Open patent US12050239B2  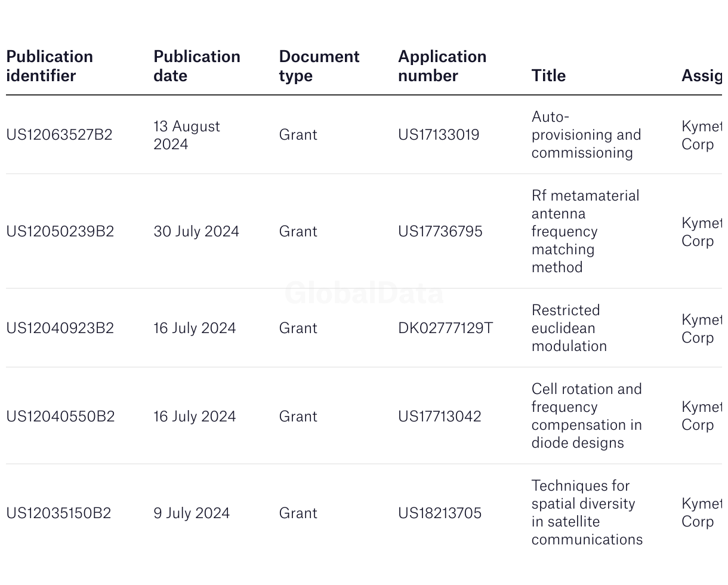60,232
